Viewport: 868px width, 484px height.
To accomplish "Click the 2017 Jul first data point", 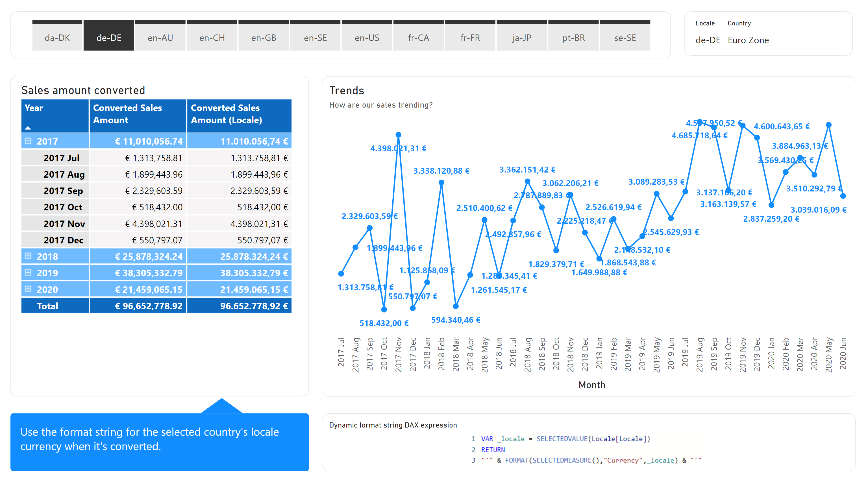I will point(341,274).
